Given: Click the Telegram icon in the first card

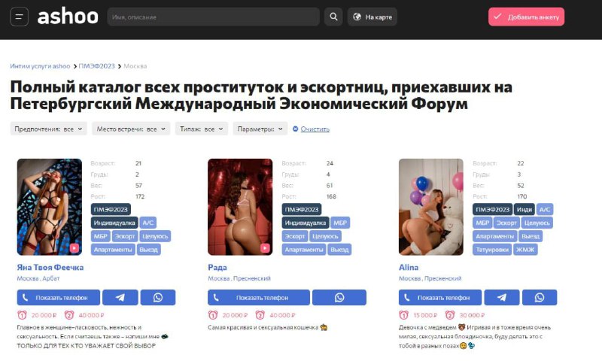Looking at the screenshot, I should [x=120, y=298].
